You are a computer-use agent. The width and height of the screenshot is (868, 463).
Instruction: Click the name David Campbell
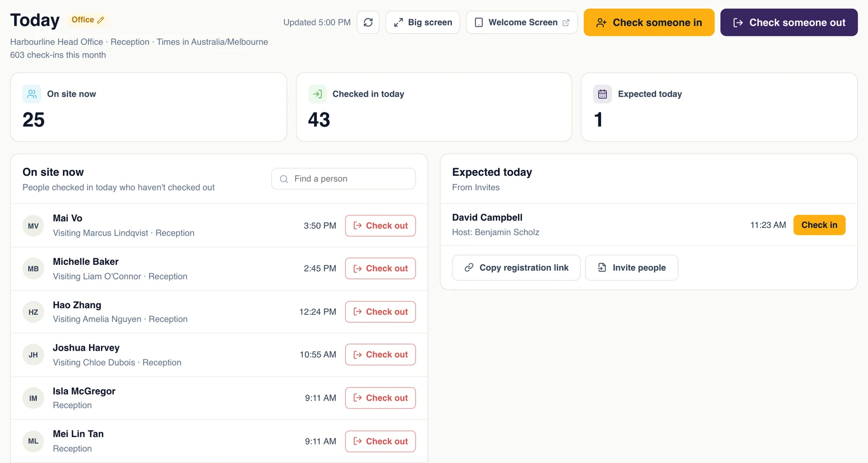click(x=487, y=218)
